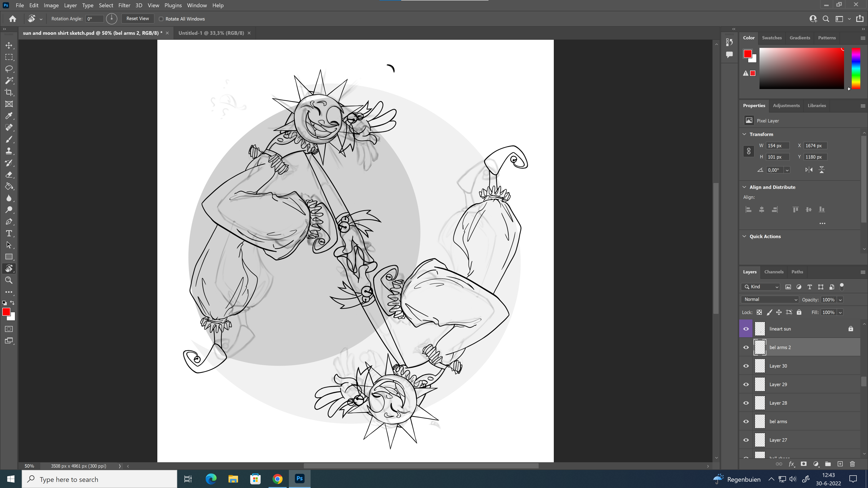Open the Filter menu
The width and height of the screenshot is (868, 488).
click(124, 5)
